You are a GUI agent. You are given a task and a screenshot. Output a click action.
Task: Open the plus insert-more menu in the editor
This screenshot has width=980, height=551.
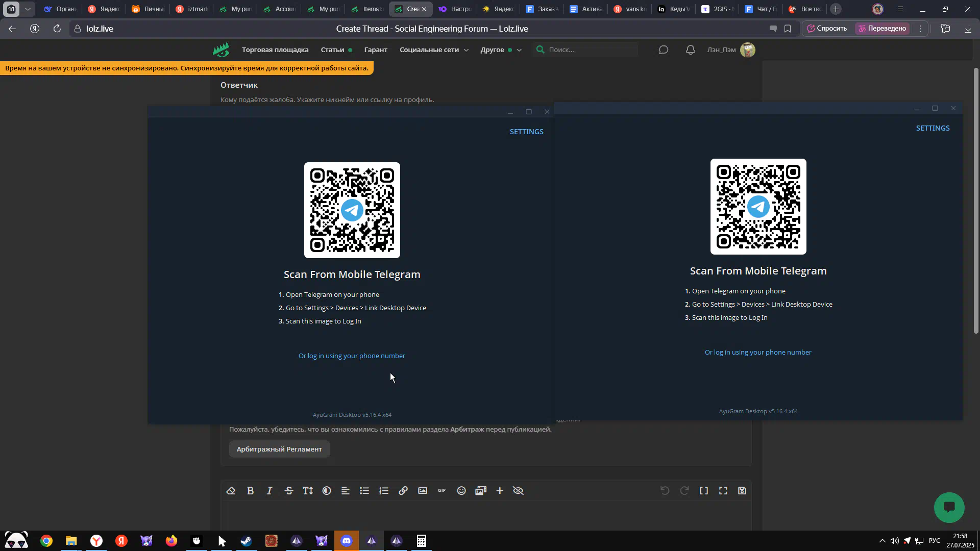500,491
